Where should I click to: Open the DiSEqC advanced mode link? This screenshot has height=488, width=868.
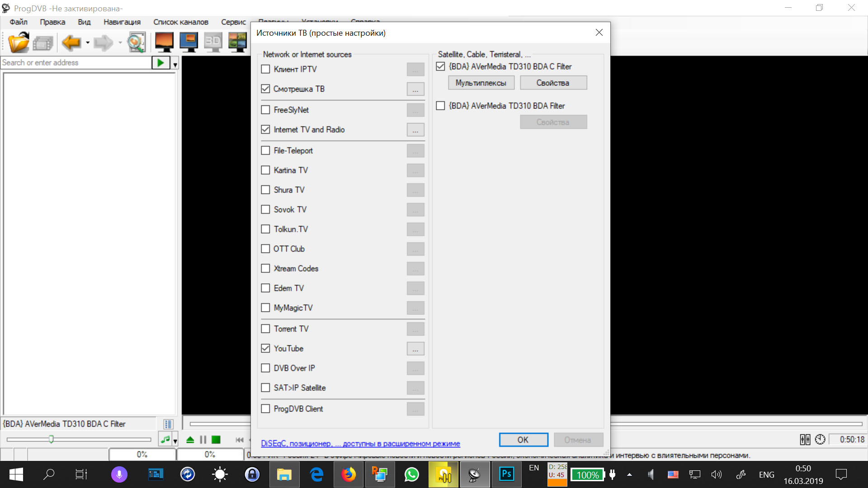[x=360, y=444]
